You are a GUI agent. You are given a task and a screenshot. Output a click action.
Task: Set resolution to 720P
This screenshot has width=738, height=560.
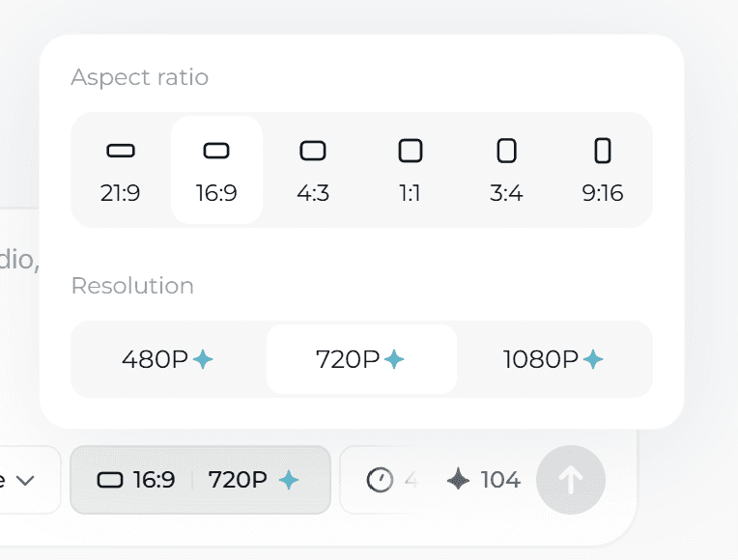pos(361,359)
